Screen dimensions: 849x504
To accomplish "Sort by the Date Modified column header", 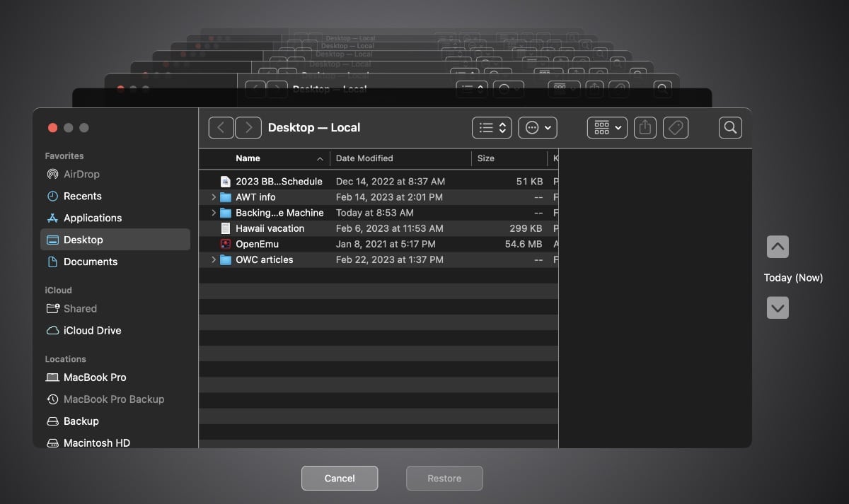I will coord(364,158).
